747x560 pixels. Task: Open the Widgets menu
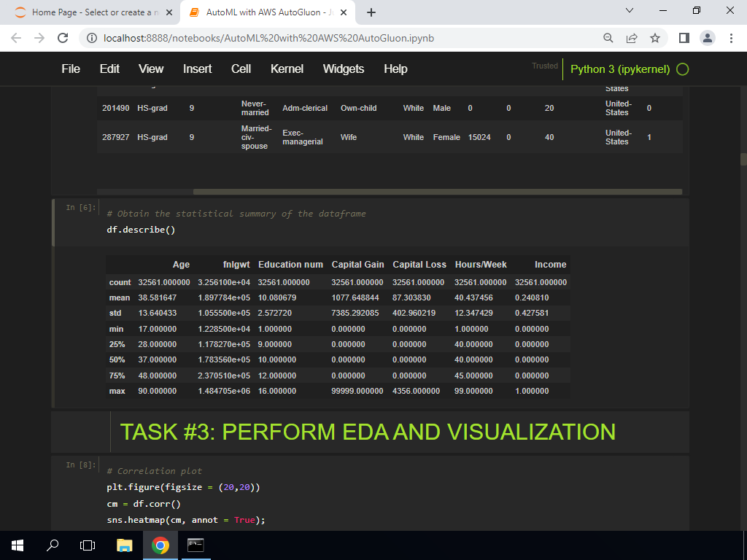click(x=344, y=69)
